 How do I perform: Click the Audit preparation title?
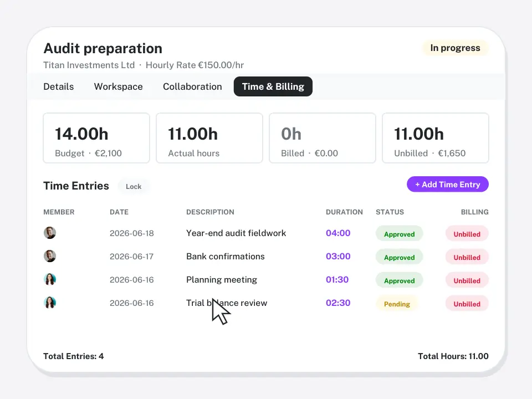(x=103, y=49)
